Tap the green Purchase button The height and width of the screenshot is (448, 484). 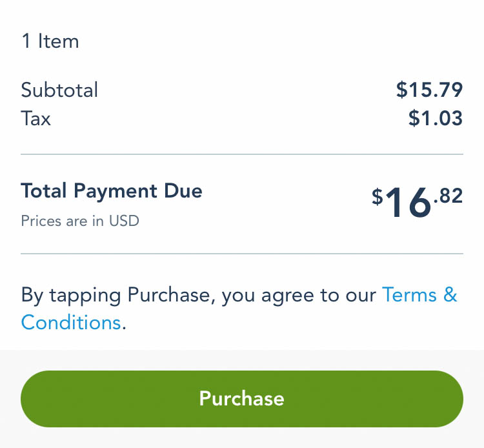(x=242, y=398)
